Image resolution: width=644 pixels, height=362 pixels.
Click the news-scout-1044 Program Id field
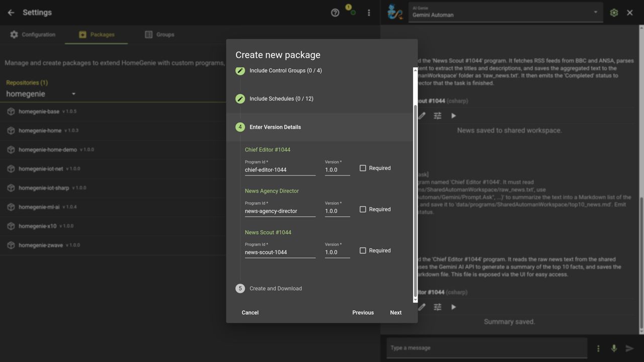point(280,252)
